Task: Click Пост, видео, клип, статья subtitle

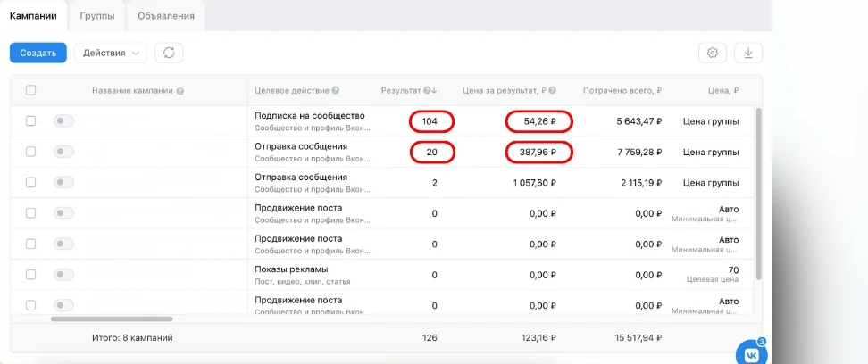Action: [x=302, y=281]
